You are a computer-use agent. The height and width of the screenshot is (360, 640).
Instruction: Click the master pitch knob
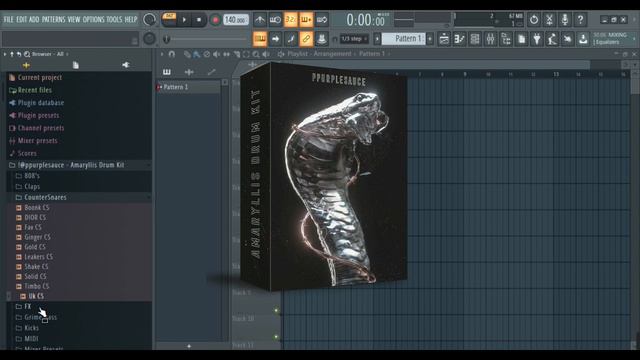(149, 39)
